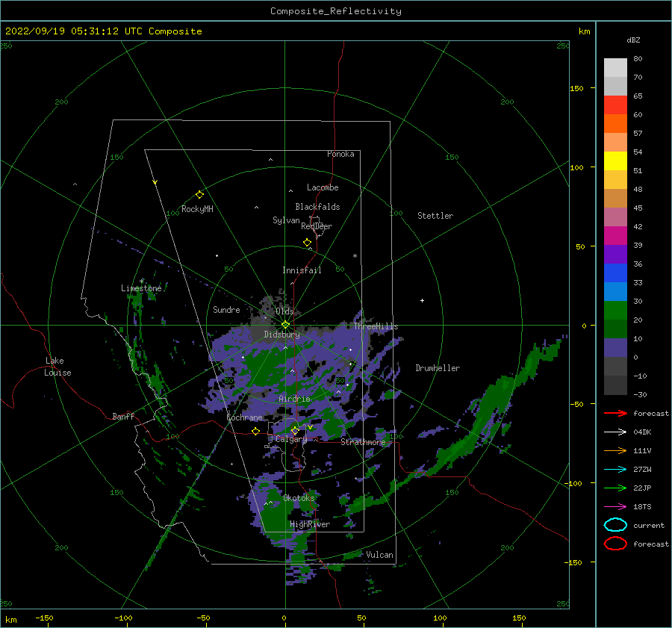Screen dimensions: 672x628
Task: Select the yellow 54 dBZ swatch
Action: (x=615, y=161)
